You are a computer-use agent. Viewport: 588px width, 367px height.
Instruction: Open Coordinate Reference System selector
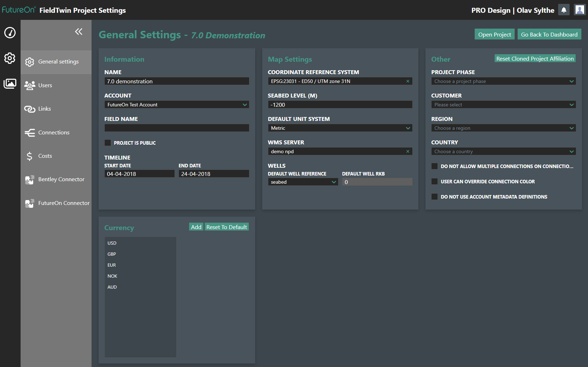point(340,81)
